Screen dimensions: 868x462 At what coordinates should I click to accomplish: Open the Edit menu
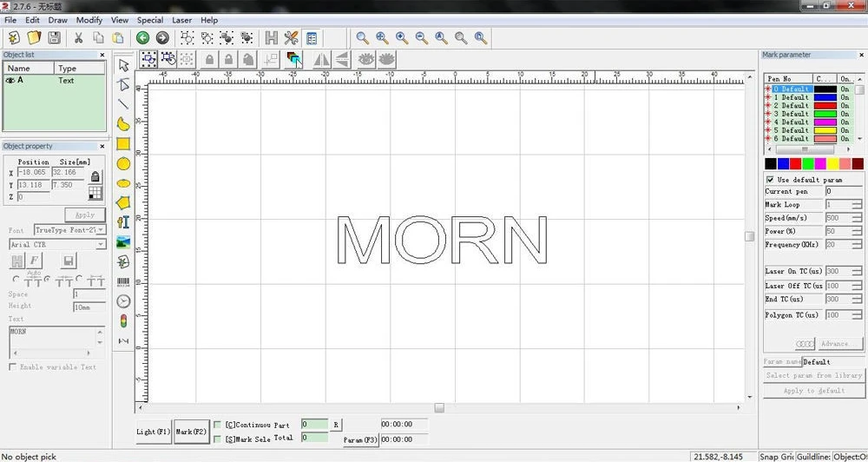point(32,20)
